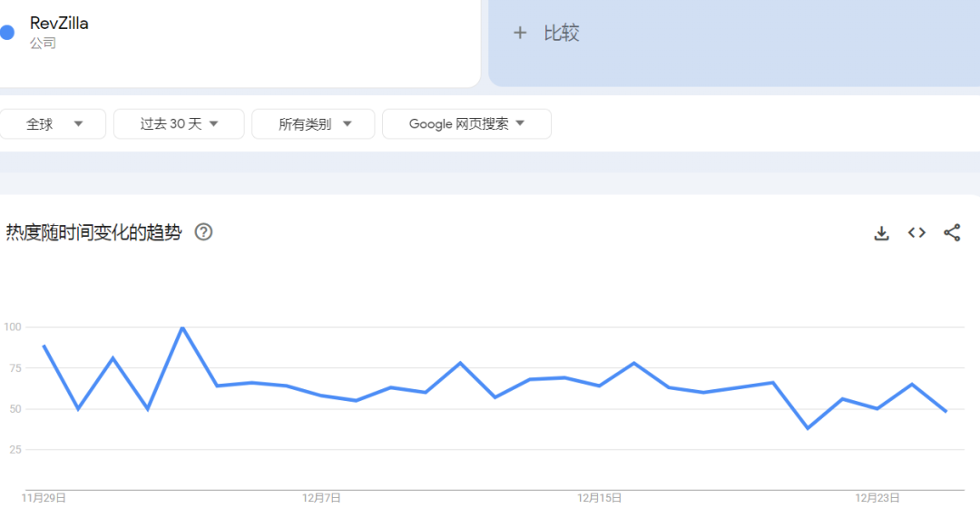Click the peak point at 100 on chart
The height and width of the screenshot is (508, 980).
182,327
